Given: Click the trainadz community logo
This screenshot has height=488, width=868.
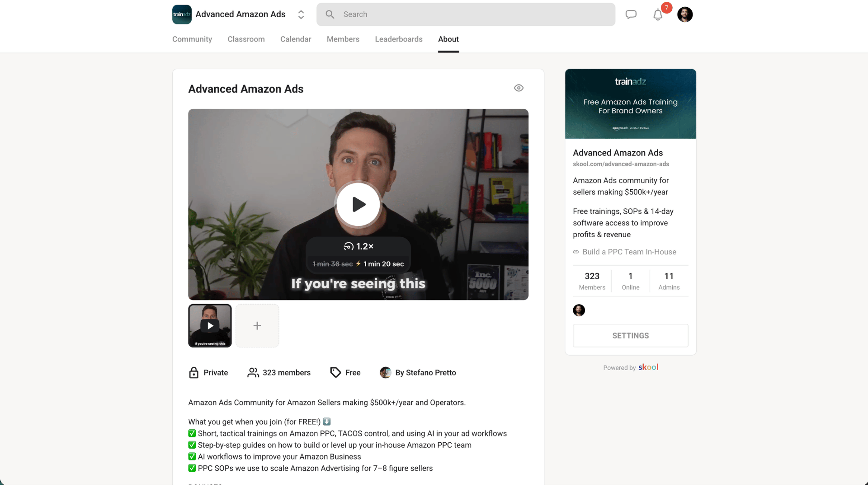Looking at the screenshot, I should (x=182, y=14).
